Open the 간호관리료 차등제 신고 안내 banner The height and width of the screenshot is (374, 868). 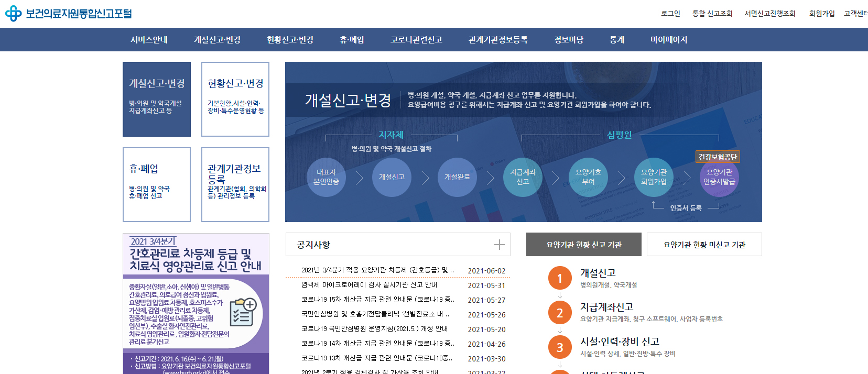tap(196, 303)
